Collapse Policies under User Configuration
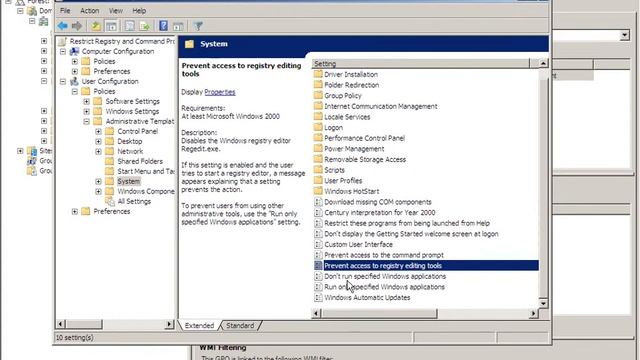Image resolution: width=640 pixels, height=360 pixels. point(75,91)
